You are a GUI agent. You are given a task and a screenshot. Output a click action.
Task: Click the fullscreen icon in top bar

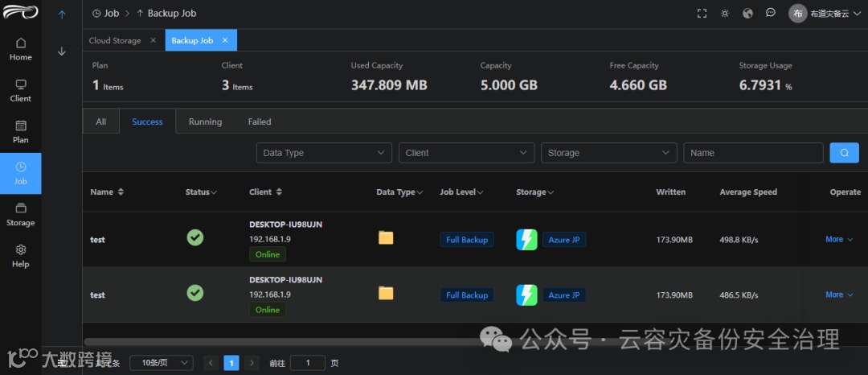pyautogui.click(x=702, y=14)
